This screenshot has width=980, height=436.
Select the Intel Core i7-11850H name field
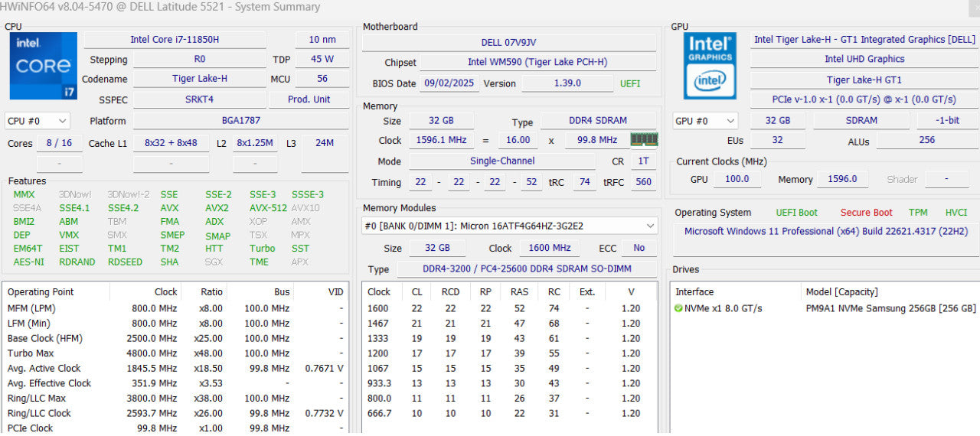pos(175,40)
